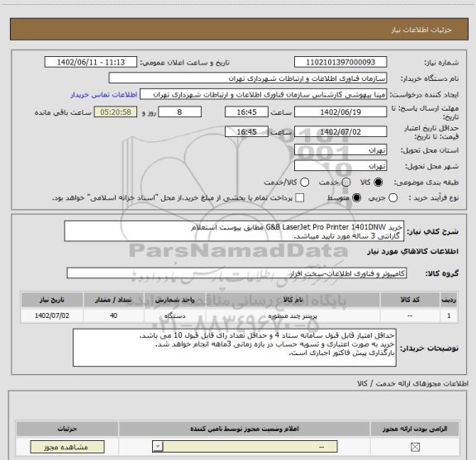
Task: Click the need date cell 1402/07/02
Action: click(x=52, y=315)
